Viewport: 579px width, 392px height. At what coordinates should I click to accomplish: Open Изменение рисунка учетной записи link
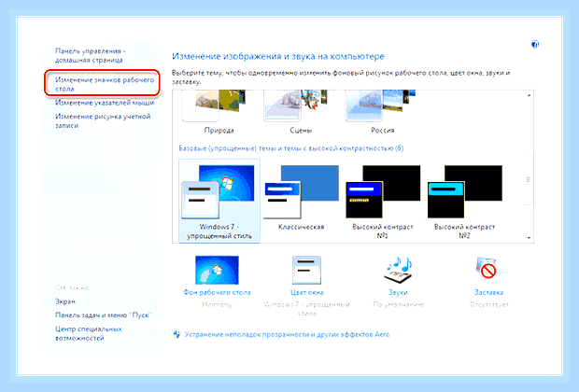tap(103, 120)
